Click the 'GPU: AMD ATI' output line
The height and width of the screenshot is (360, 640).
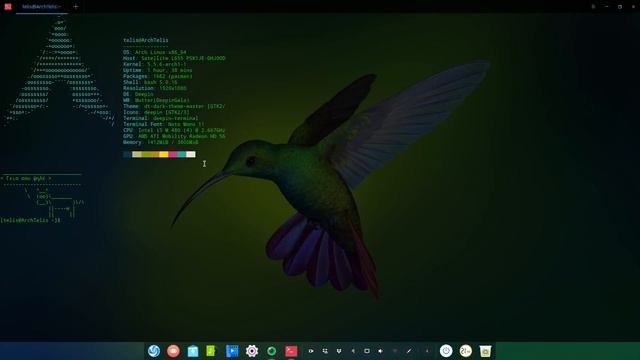(174, 136)
